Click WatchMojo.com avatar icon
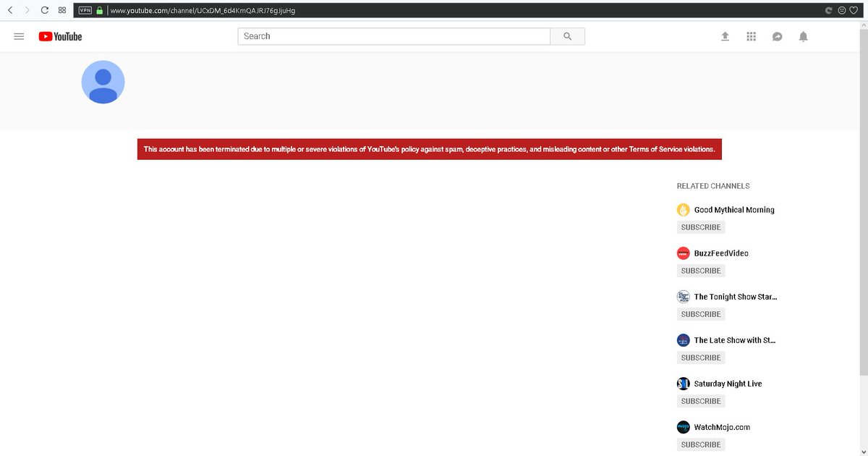This screenshot has width=868, height=456. tap(683, 427)
